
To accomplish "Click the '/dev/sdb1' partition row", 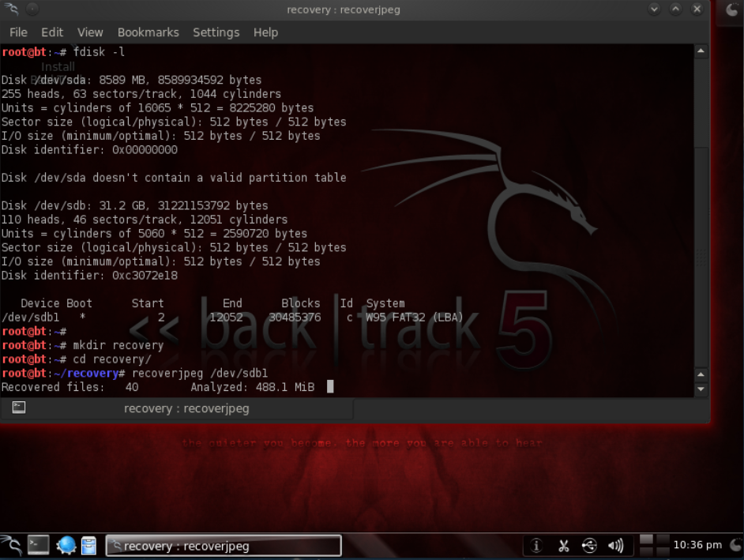I will [232, 317].
